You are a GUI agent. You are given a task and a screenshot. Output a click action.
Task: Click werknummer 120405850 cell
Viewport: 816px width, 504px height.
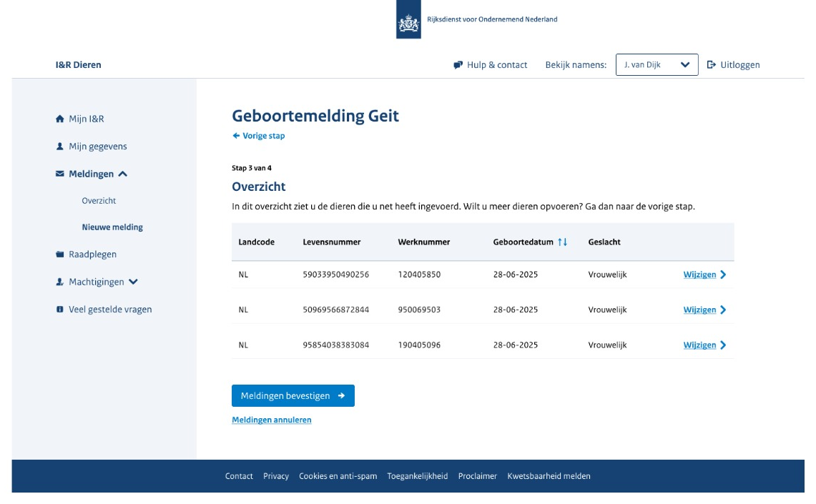point(419,275)
